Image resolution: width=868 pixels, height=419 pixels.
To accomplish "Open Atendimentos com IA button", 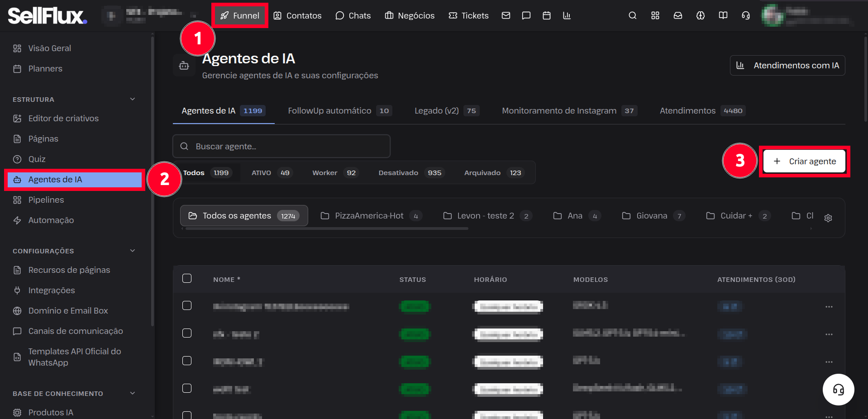I will click(787, 66).
